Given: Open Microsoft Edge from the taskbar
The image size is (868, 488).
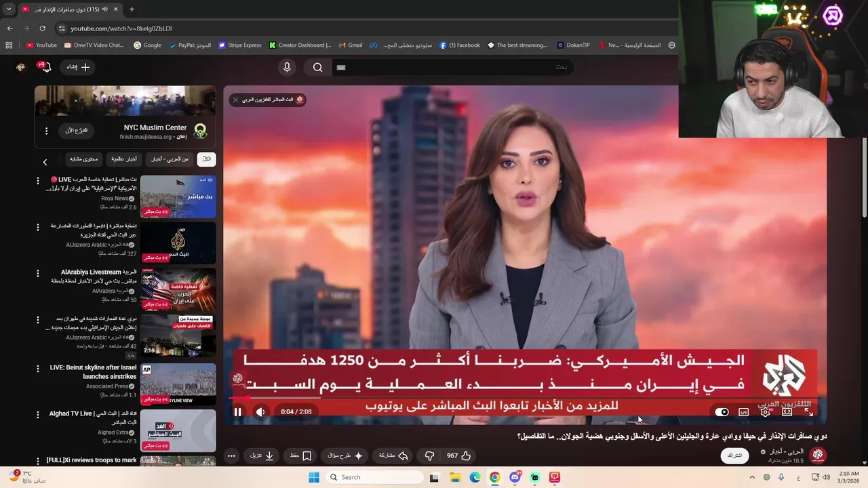Looking at the screenshot, I should [x=475, y=477].
